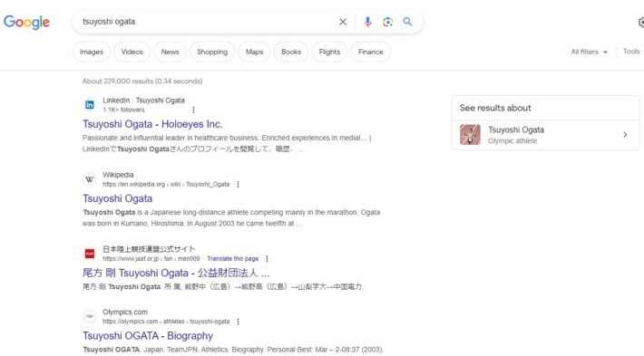Screen dimensions: 644x356
Task: Open the Tools option
Action: [631, 52]
